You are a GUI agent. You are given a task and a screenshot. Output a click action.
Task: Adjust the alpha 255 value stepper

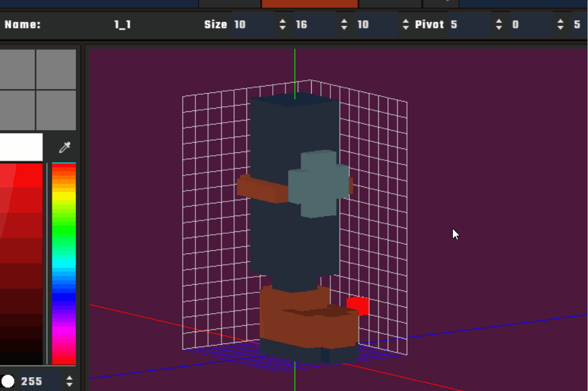click(69, 382)
